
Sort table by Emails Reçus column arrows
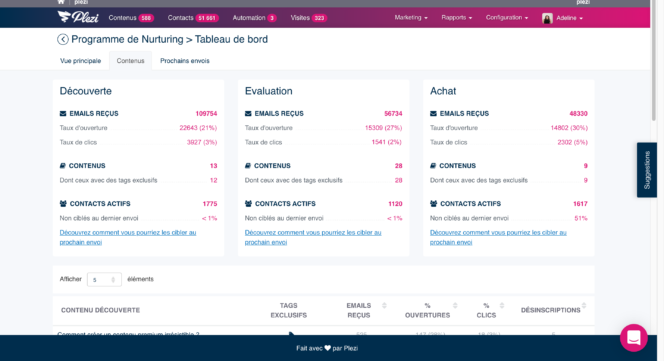click(x=385, y=305)
